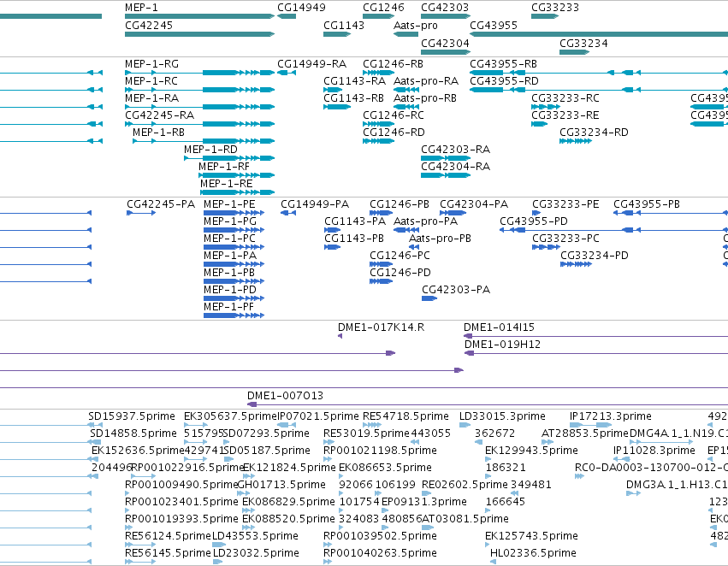Open the CG43955 gene label

click(494, 25)
